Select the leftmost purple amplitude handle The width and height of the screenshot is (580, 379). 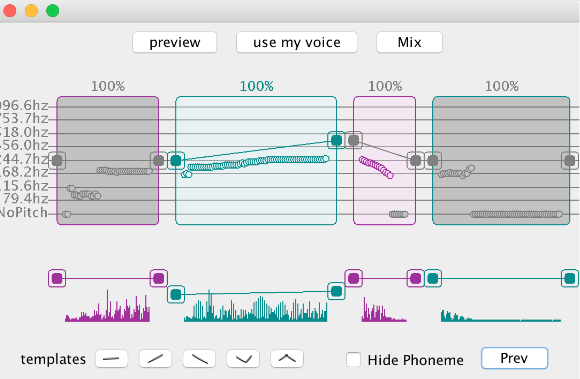[x=57, y=278]
